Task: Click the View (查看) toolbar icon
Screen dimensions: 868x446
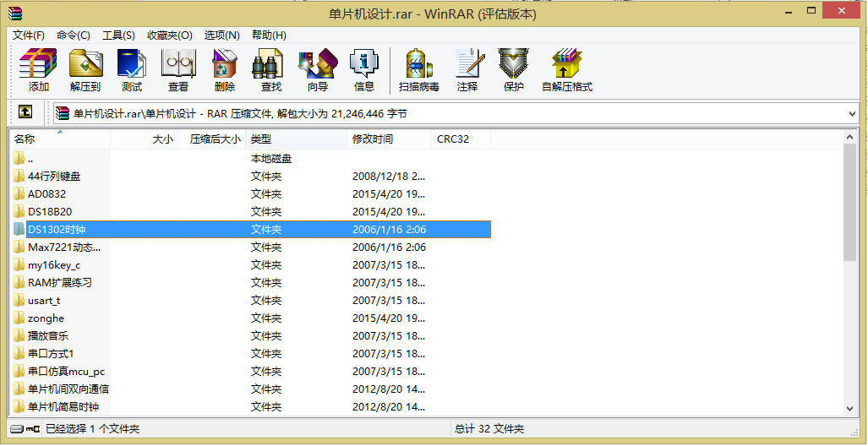Action: 178,70
